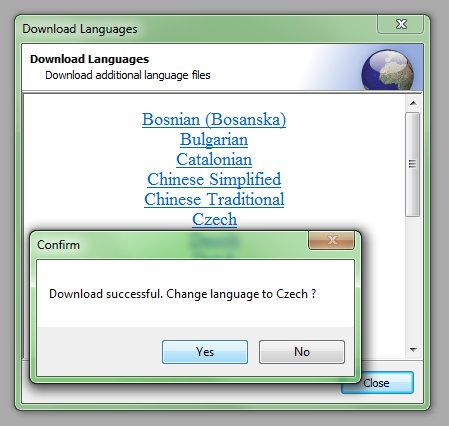The height and width of the screenshot is (426, 449).
Task: Confirm changing language with Yes
Action: click(x=205, y=352)
